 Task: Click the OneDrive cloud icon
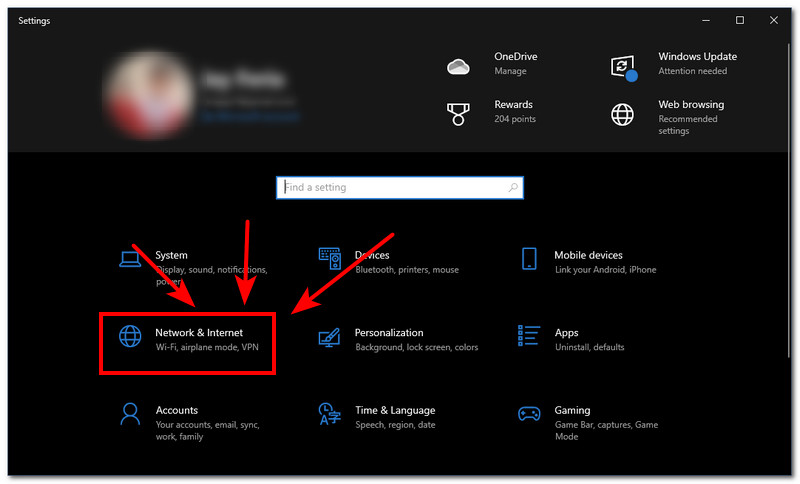[x=458, y=66]
